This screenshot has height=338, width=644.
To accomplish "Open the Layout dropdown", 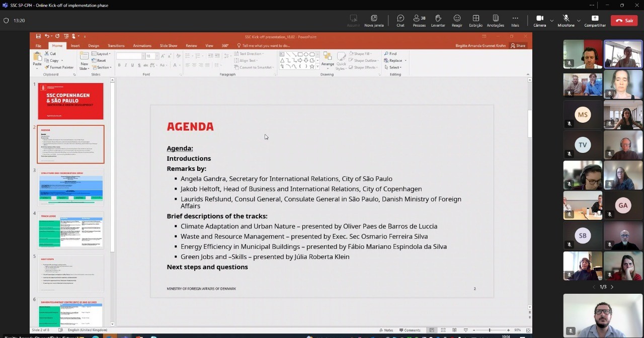I will coord(101,54).
